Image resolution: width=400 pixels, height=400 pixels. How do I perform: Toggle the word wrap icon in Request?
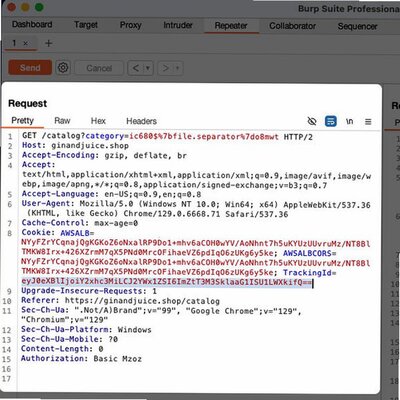[x=331, y=121]
